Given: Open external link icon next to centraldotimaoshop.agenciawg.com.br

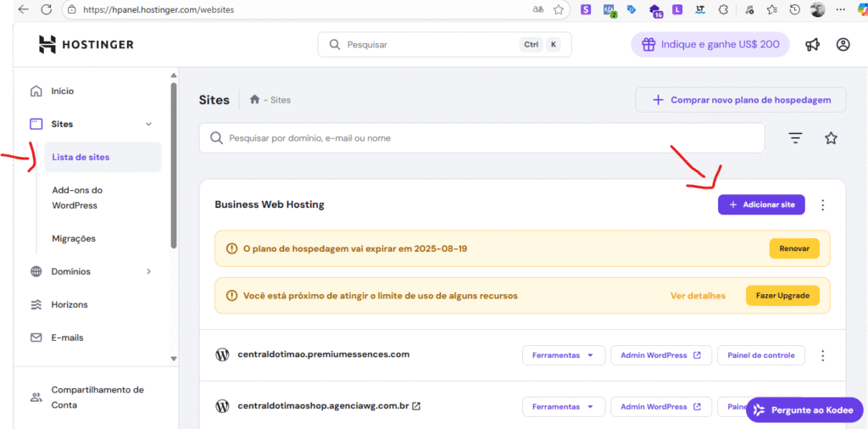Looking at the screenshot, I should (x=416, y=406).
